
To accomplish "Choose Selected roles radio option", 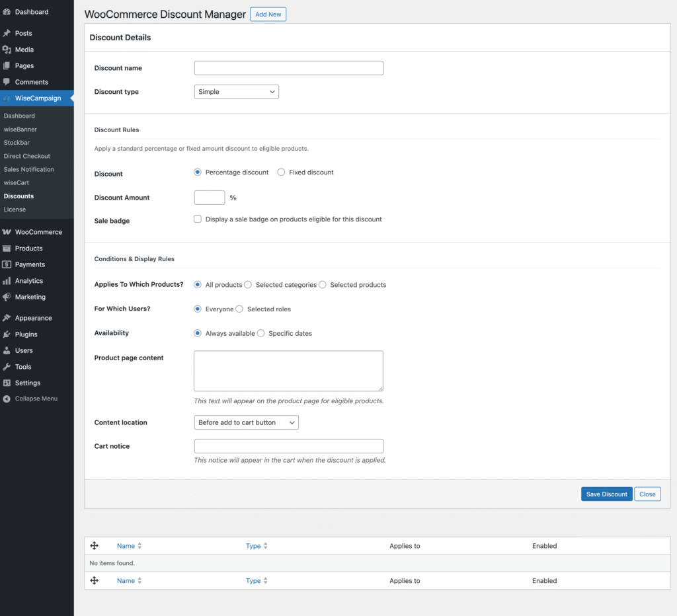I will pyautogui.click(x=239, y=309).
